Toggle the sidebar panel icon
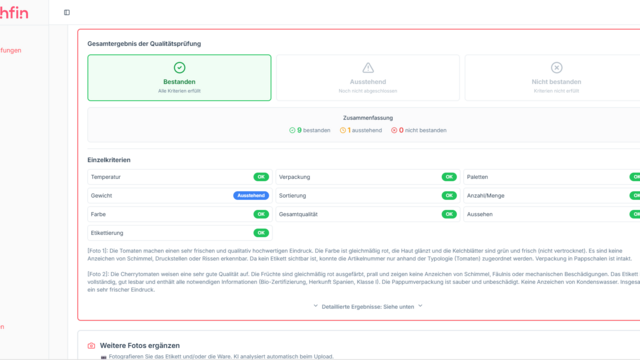 (67, 13)
